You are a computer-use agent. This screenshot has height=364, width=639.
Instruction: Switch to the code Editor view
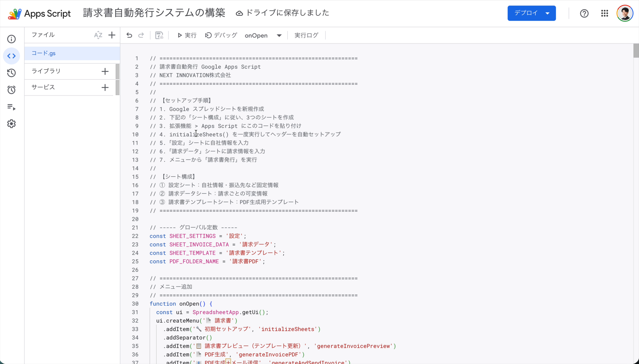pos(11,56)
